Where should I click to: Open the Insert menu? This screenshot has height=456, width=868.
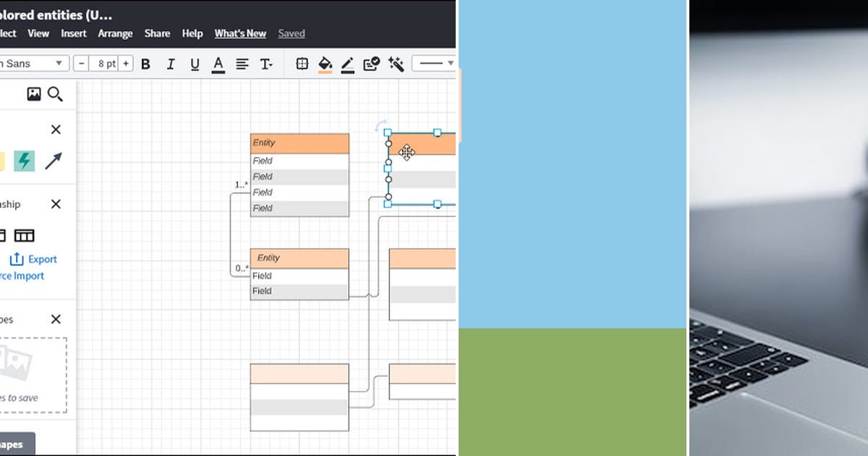pyautogui.click(x=74, y=33)
